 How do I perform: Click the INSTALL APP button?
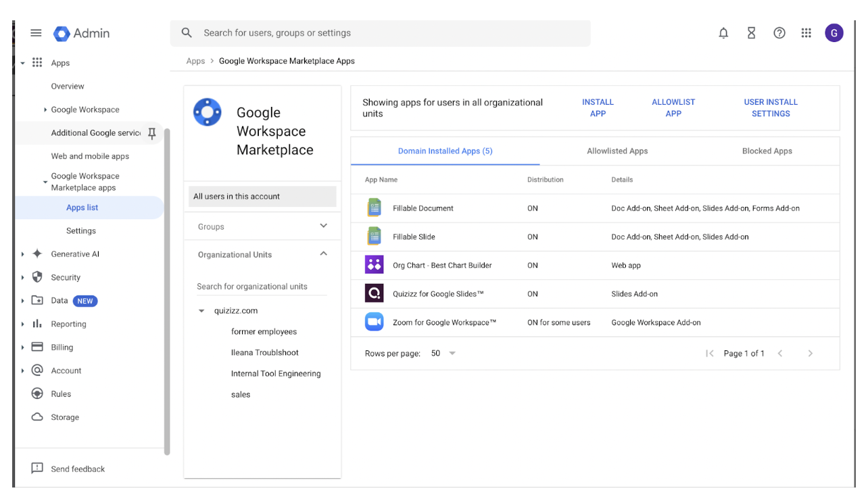598,108
